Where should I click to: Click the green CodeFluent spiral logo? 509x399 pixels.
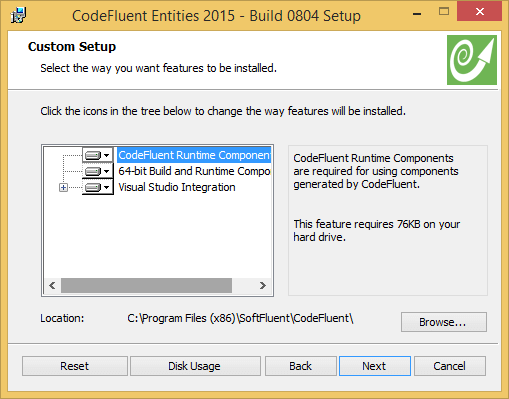coord(472,60)
